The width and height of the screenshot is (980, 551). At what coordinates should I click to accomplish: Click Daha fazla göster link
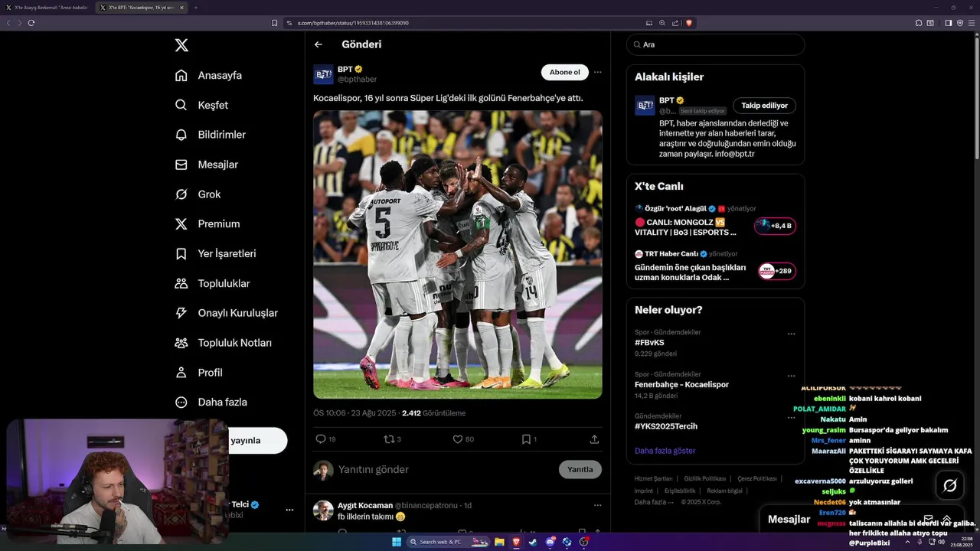(x=665, y=451)
